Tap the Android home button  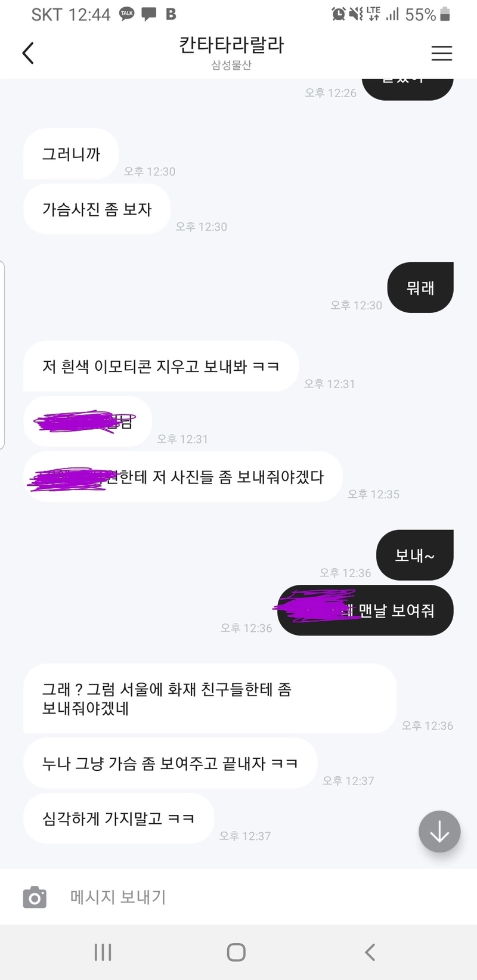pyautogui.click(x=236, y=952)
